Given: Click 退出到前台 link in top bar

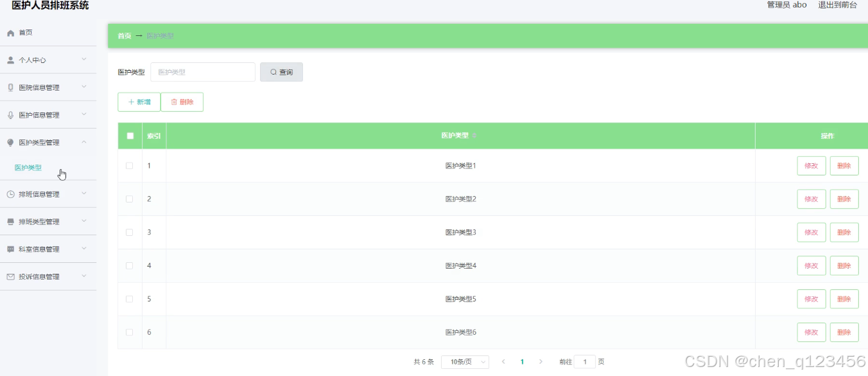Looking at the screenshot, I should pyautogui.click(x=837, y=4).
